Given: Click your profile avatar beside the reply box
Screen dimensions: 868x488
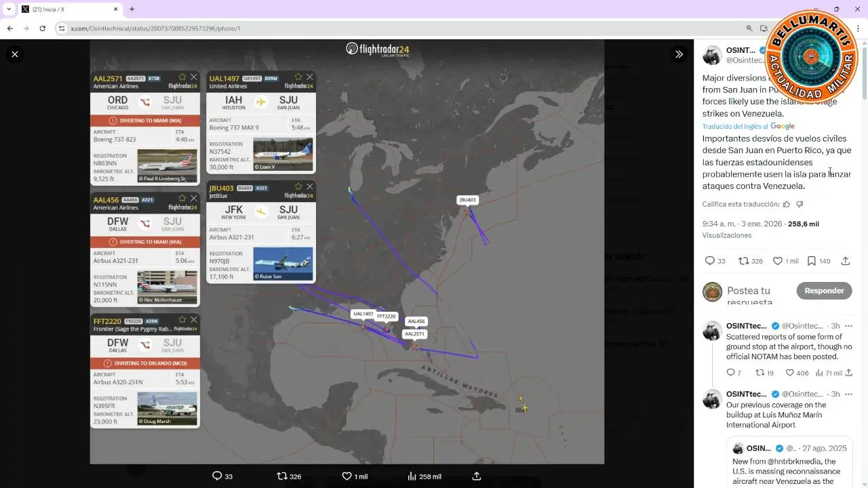Looking at the screenshot, I should (x=712, y=291).
